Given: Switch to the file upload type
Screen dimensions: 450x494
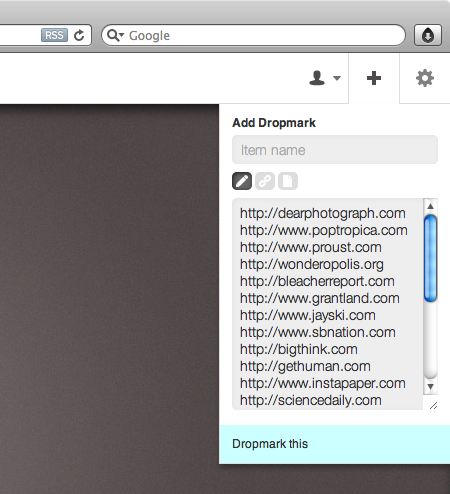Looking at the screenshot, I should (x=288, y=181).
